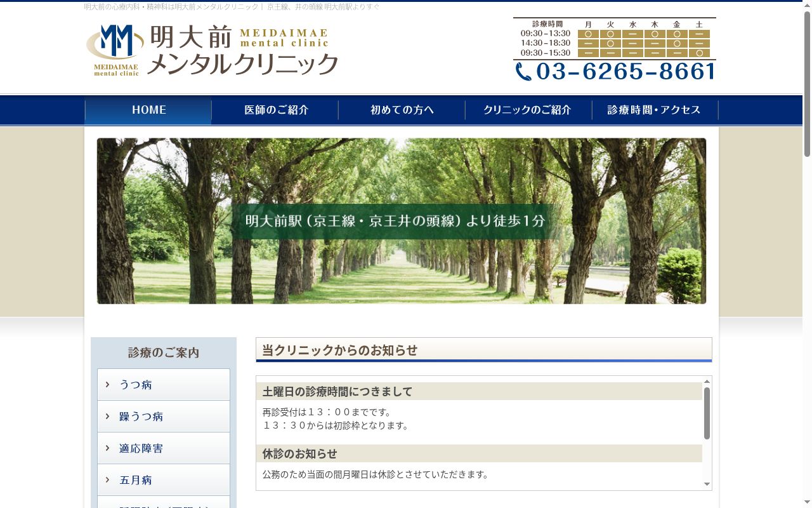Click the chevron beside うつ病

[108, 384]
